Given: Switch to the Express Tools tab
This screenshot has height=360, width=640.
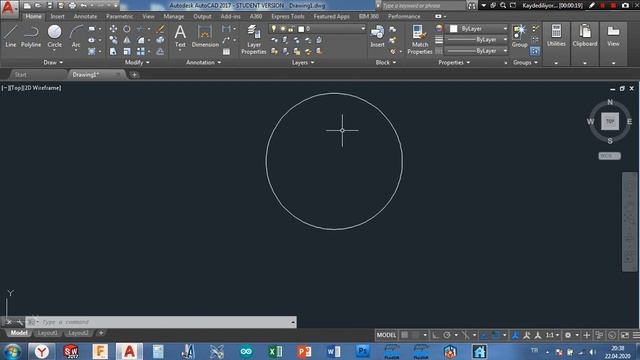Looking at the screenshot, I should tap(288, 17).
